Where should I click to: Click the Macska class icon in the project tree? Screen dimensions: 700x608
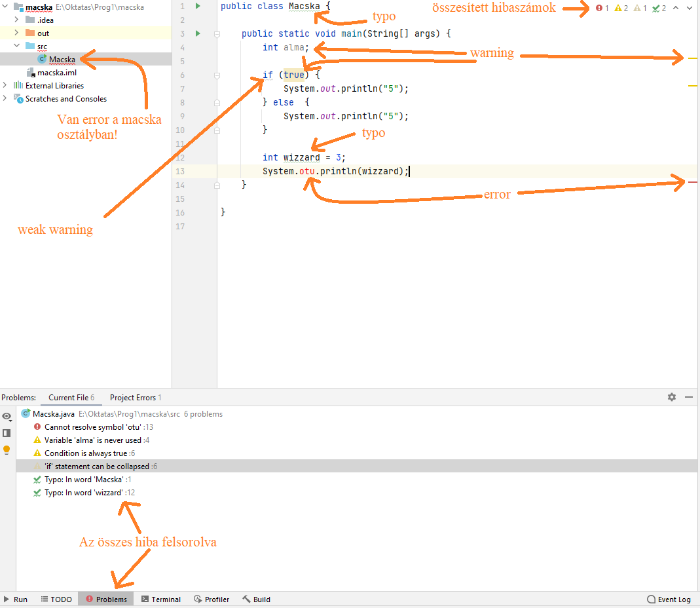43,59
